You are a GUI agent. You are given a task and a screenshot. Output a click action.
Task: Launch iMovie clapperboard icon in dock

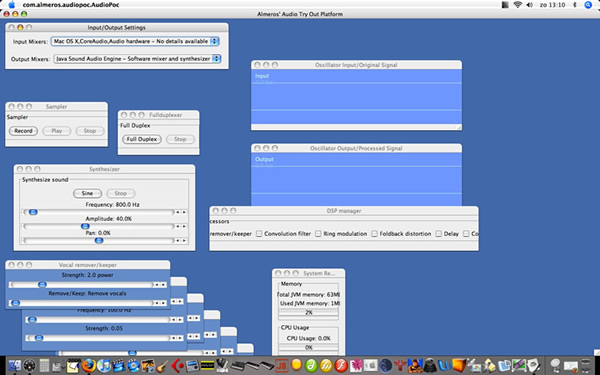(x=118, y=366)
